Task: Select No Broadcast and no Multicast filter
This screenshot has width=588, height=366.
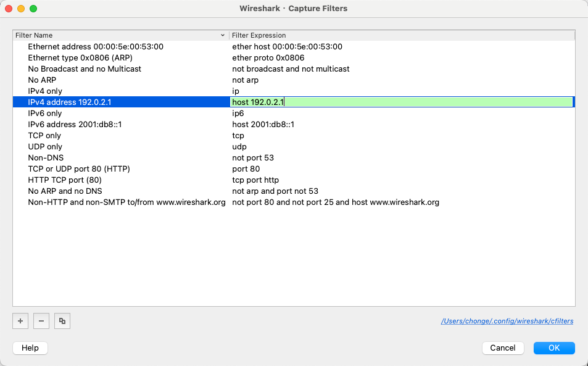Action: pyautogui.click(x=85, y=69)
